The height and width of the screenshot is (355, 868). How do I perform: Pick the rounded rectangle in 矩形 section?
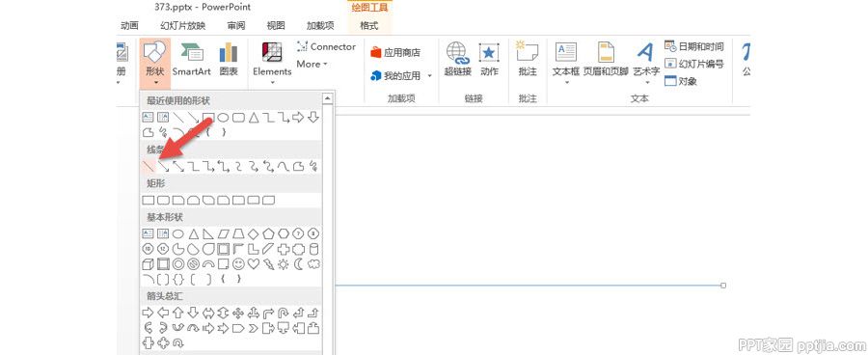163,200
